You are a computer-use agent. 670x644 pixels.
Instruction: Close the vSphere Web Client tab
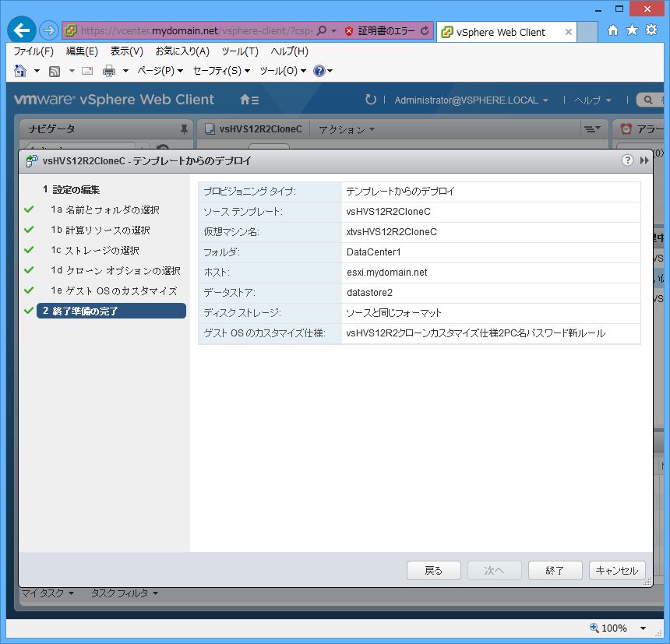click(x=568, y=32)
